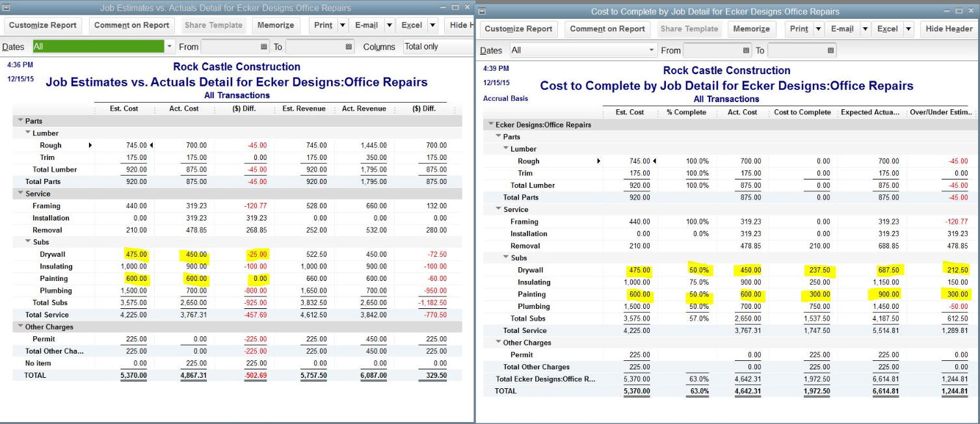The height and width of the screenshot is (424, 980).
Task: Open the E-mail dropdown arrow in Cost to Complete report
Action: coord(865,29)
